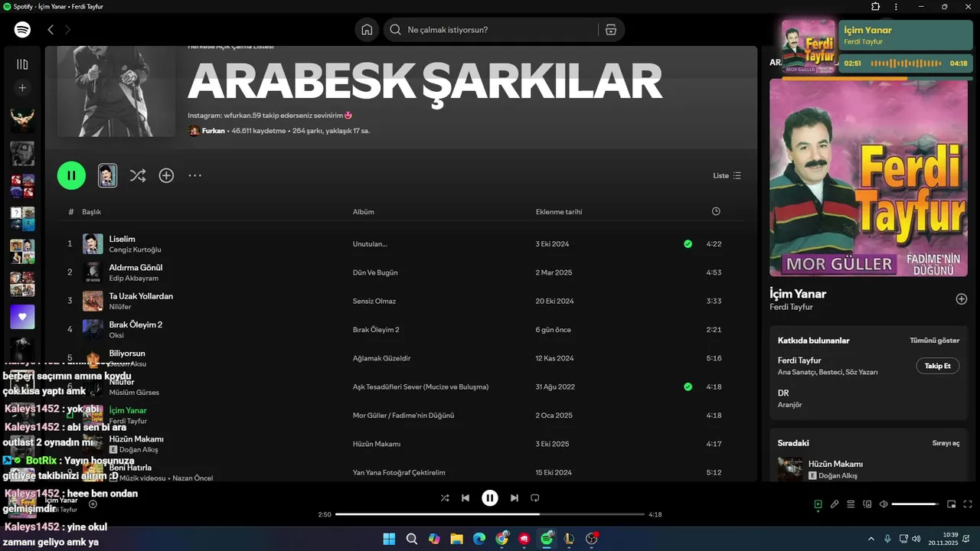Mute with the volume speaker icon

[884, 504]
